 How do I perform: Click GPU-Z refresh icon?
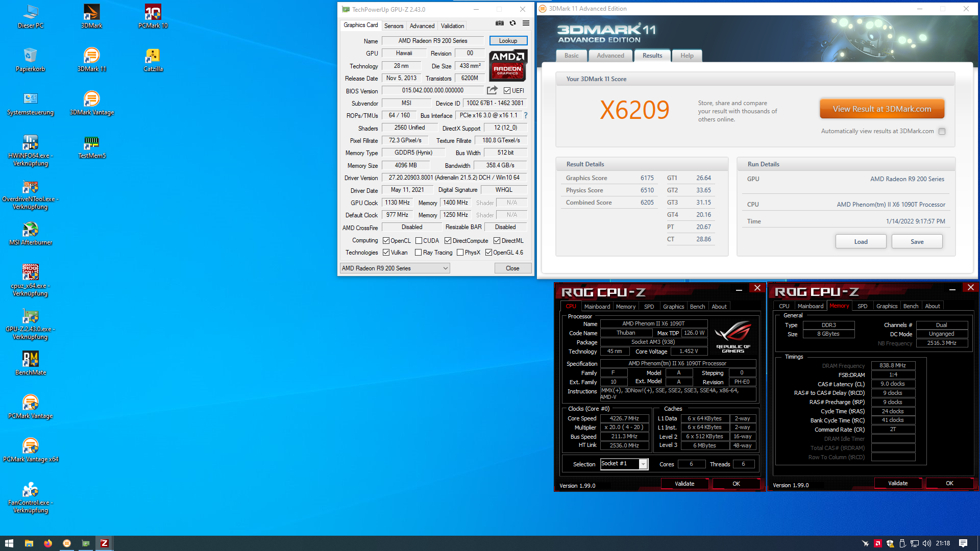(x=512, y=23)
